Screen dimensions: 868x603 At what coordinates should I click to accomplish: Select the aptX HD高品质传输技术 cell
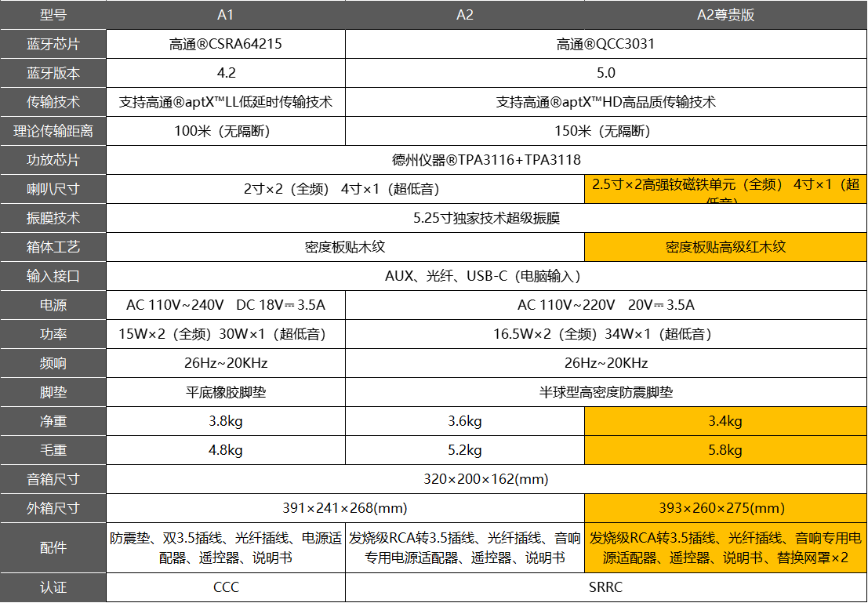(x=606, y=102)
